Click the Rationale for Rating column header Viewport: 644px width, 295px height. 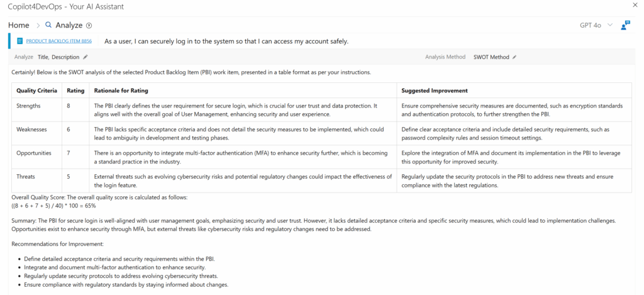click(121, 91)
